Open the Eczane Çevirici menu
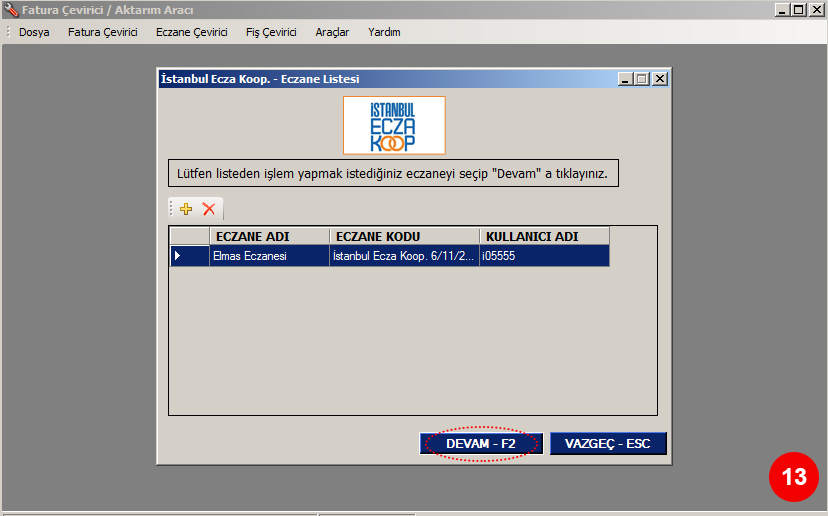 click(x=192, y=32)
